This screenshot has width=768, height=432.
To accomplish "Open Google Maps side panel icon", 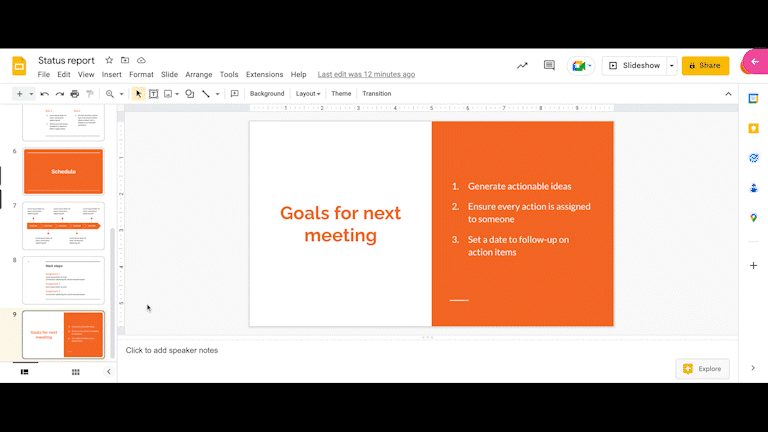I will coord(753,217).
